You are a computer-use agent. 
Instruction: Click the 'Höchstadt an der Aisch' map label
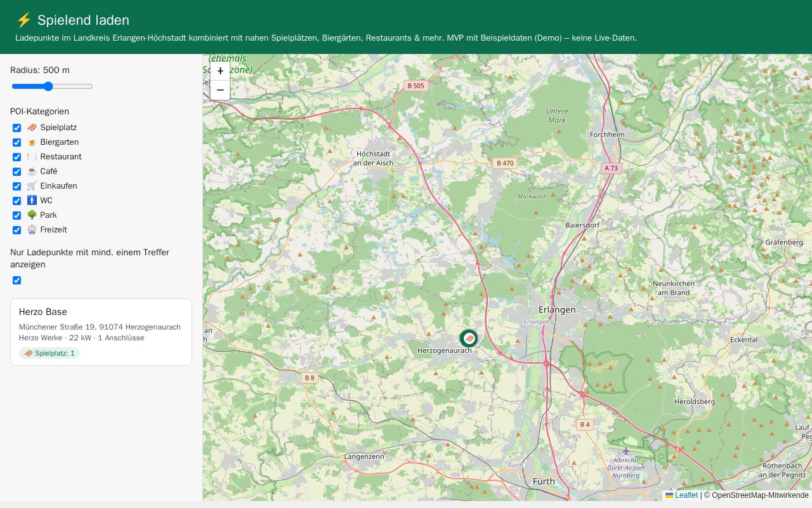tap(373, 158)
